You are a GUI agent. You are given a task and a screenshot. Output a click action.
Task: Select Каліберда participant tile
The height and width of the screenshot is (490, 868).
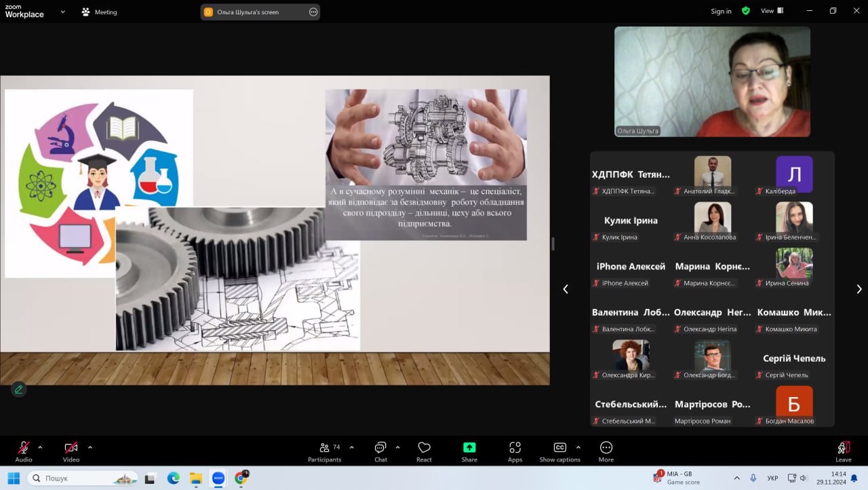point(794,175)
